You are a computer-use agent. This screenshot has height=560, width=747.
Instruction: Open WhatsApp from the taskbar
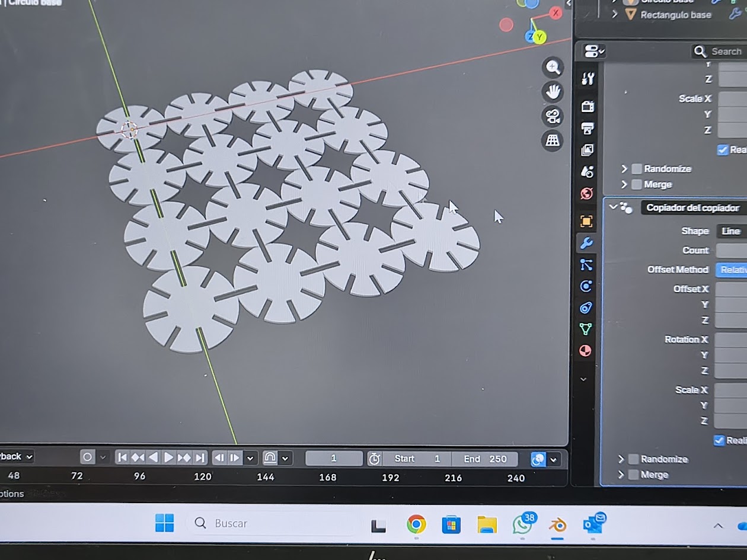click(x=522, y=524)
